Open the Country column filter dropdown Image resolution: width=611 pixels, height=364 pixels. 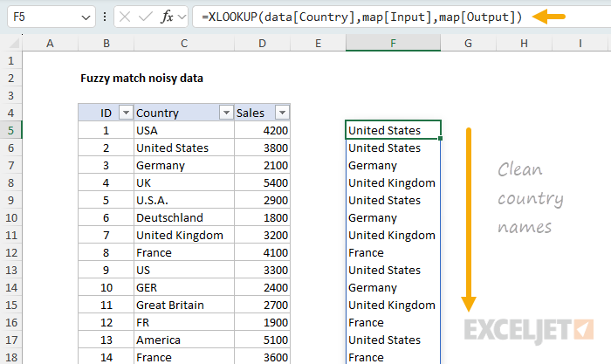click(226, 113)
